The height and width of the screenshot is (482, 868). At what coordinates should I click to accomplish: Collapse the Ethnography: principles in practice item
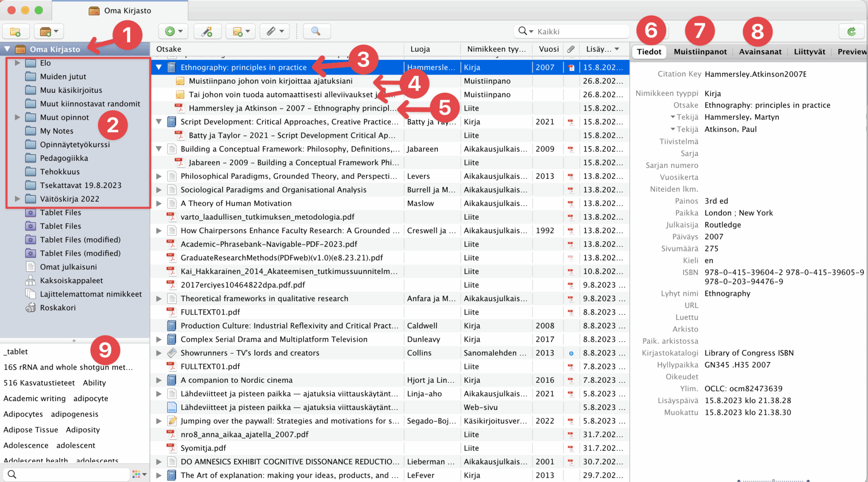click(x=159, y=67)
